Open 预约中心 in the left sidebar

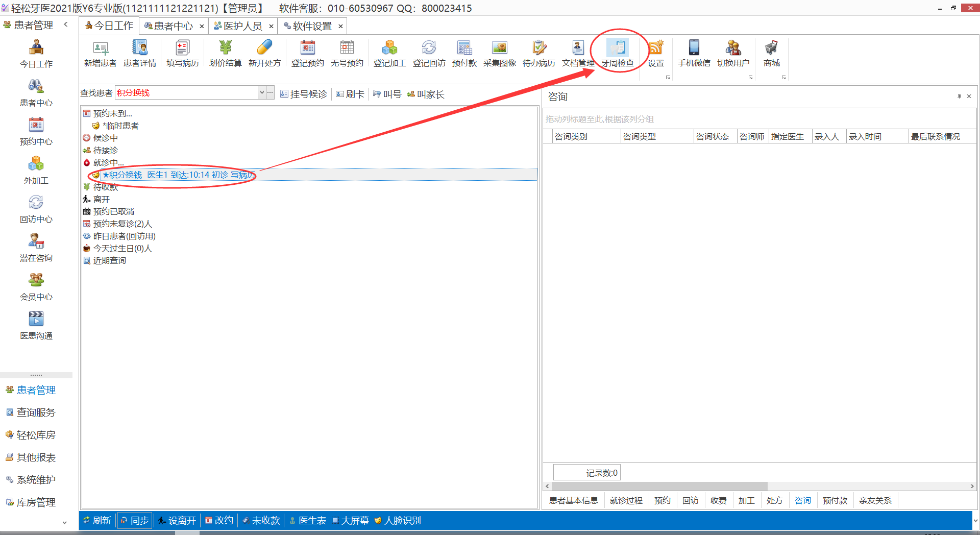[x=36, y=132]
